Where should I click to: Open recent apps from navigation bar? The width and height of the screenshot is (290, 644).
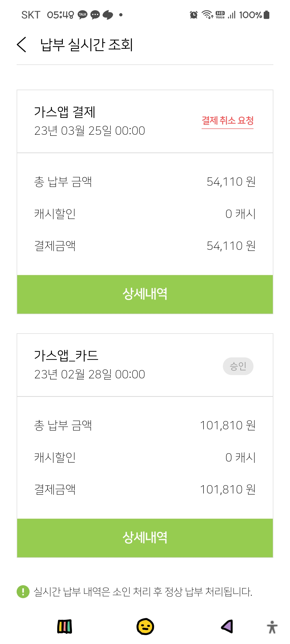[64, 627]
